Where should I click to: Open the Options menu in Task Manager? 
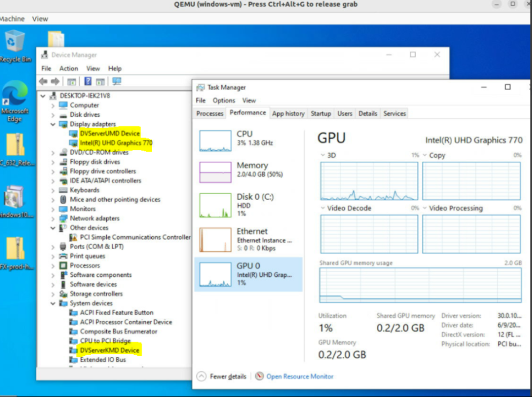click(224, 100)
